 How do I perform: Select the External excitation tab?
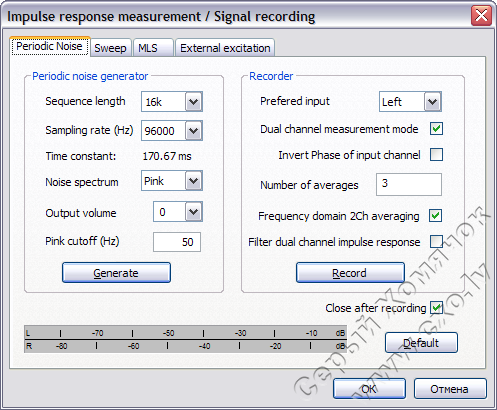(x=225, y=48)
